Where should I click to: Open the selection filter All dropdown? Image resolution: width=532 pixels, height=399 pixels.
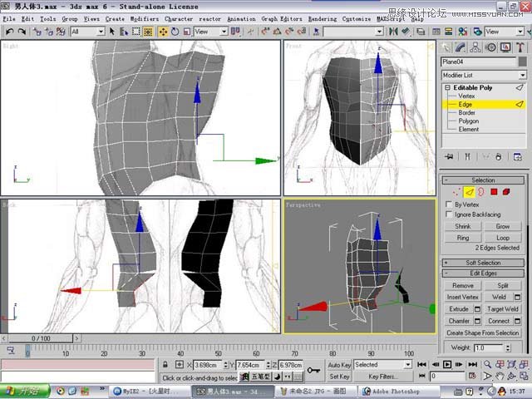pos(87,32)
